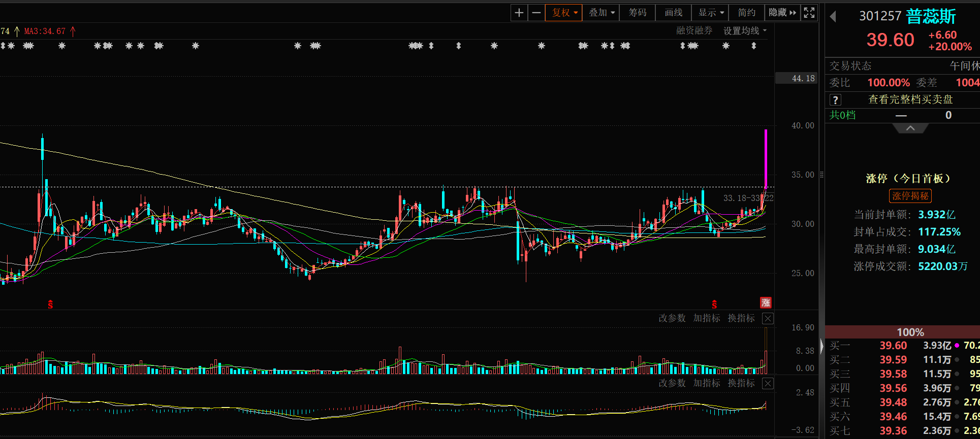Click the 共0档 label
The image size is (980, 439).
842,115
